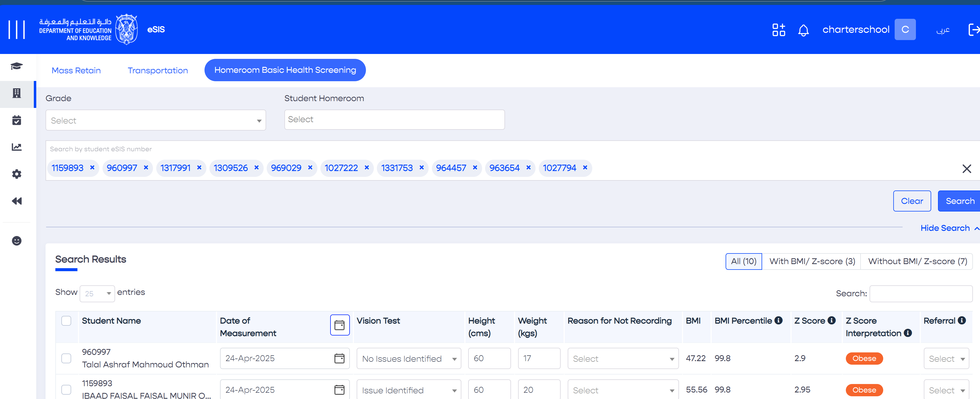
Task: Expand the Grade dropdown
Action: (x=156, y=120)
